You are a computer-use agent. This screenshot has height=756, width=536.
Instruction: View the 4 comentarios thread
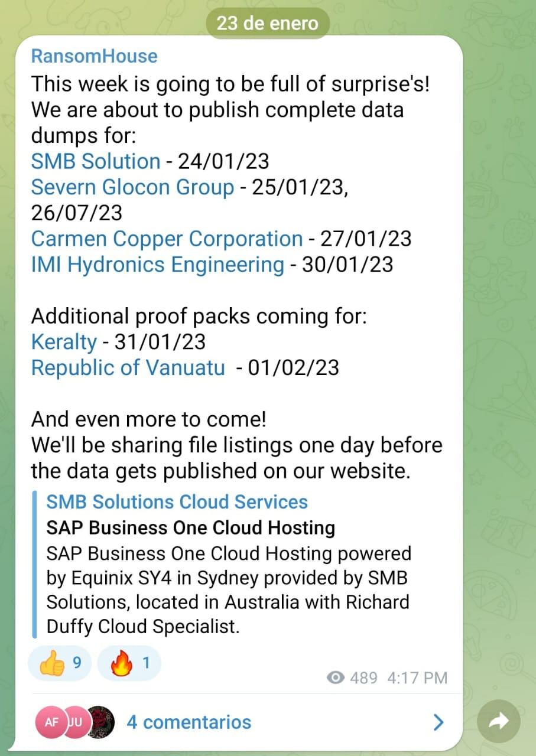(189, 722)
